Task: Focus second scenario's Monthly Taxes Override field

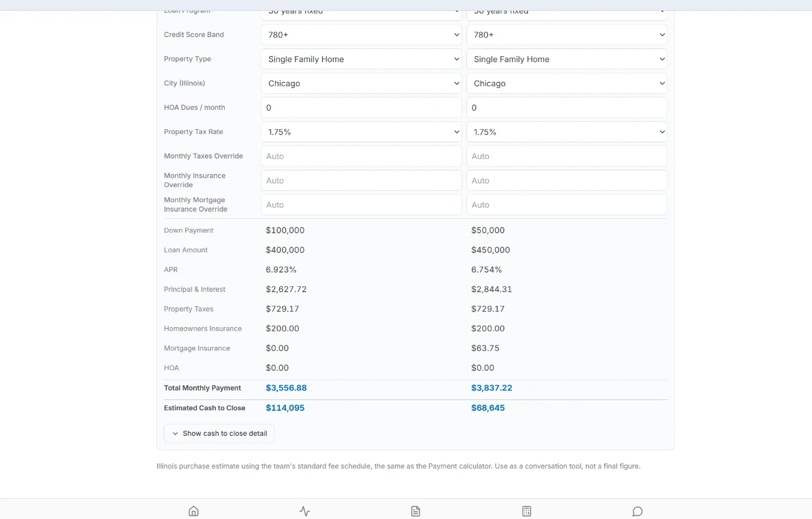Action: click(567, 156)
